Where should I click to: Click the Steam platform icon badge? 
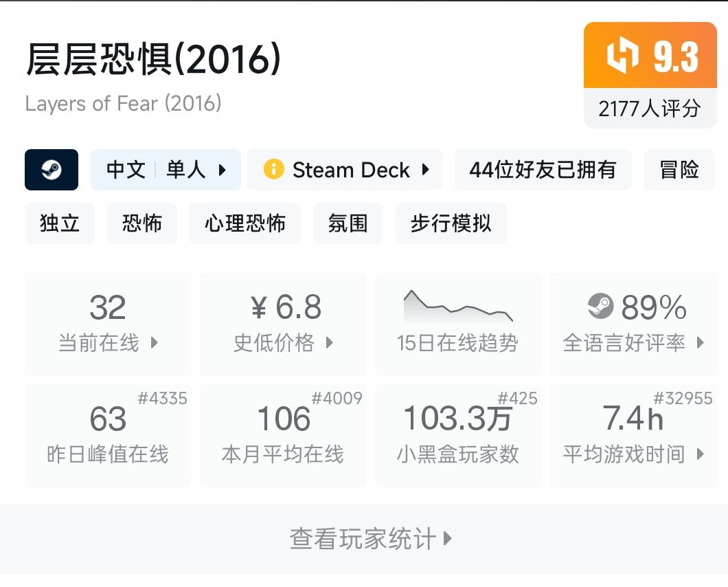tap(52, 170)
